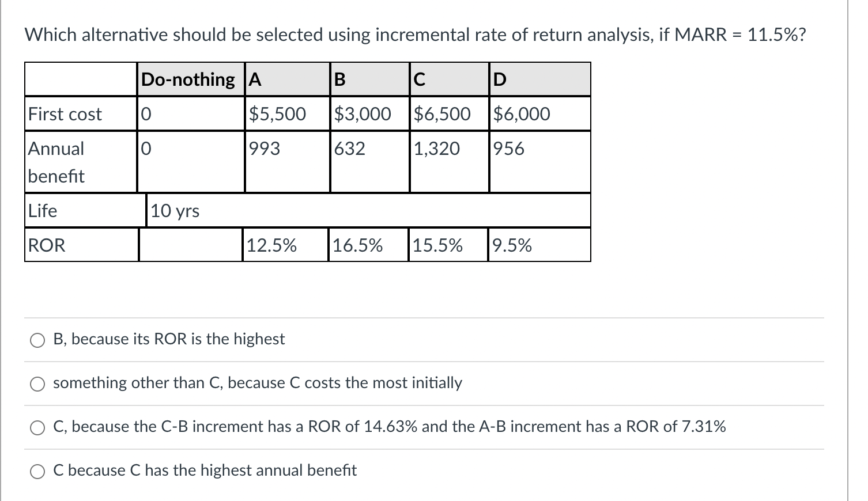Choose 'something other than C, because C costs the most initially'
This screenshot has height=501, width=868.
tap(37, 383)
